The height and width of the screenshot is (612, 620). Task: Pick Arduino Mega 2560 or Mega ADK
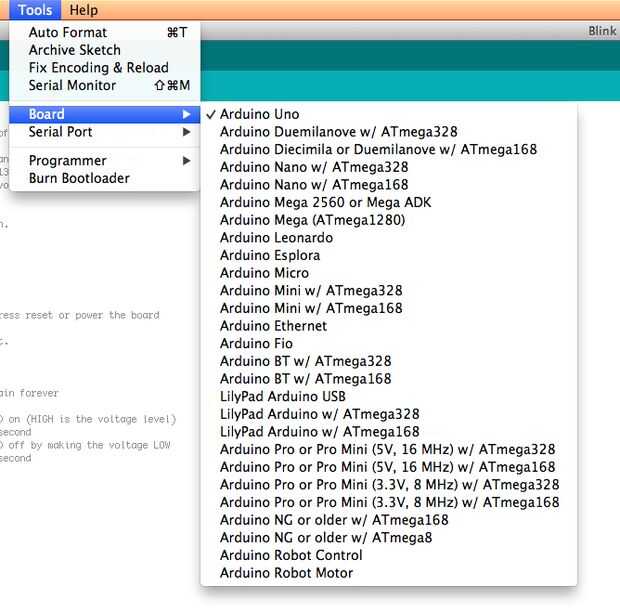click(x=389, y=202)
